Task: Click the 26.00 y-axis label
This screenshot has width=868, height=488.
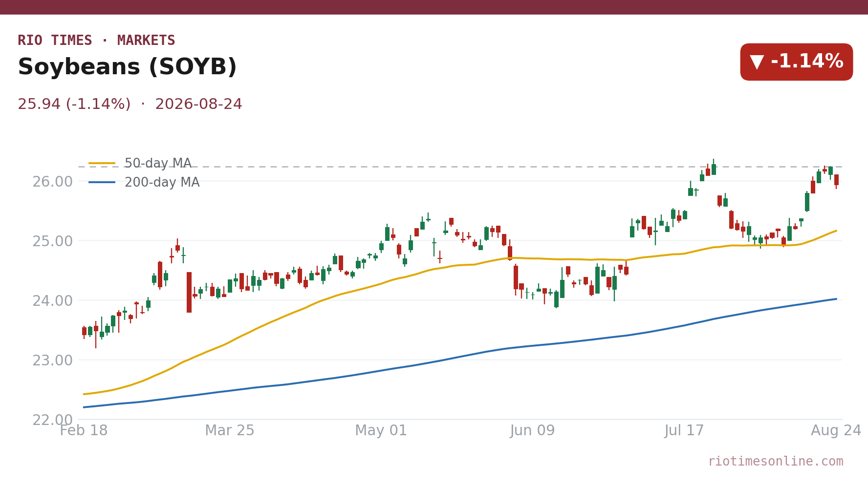Action: (x=52, y=182)
